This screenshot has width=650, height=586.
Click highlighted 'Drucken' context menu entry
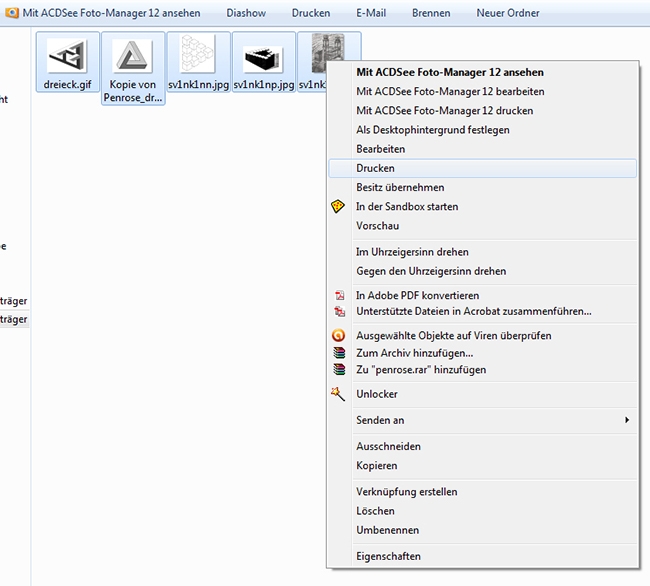(483, 168)
